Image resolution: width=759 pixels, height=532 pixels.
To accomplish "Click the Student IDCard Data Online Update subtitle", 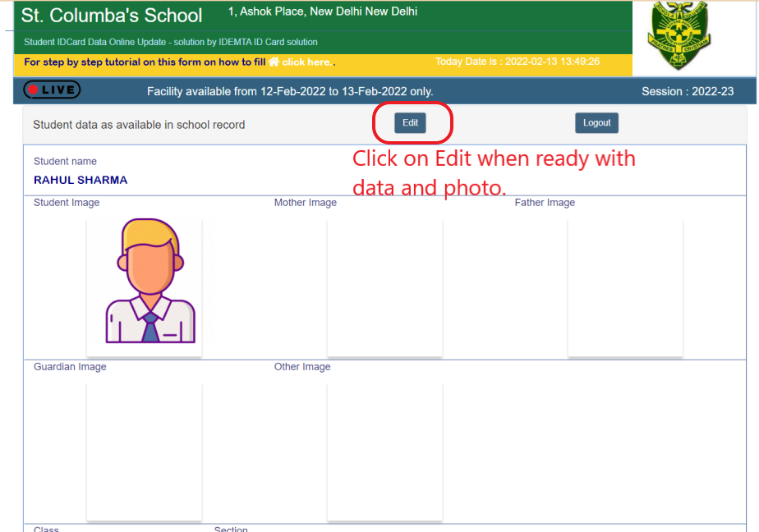I will pos(171,42).
